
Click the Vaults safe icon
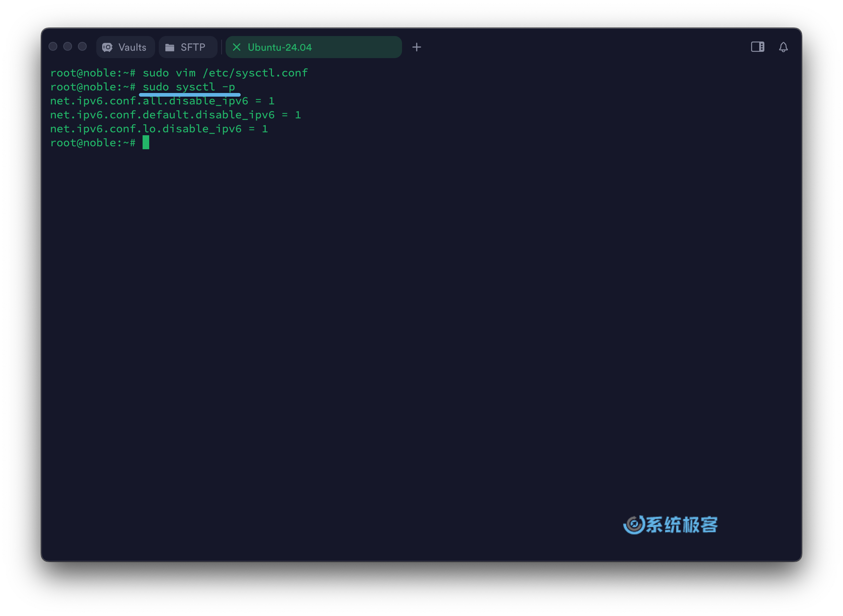click(x=107, y=47)
